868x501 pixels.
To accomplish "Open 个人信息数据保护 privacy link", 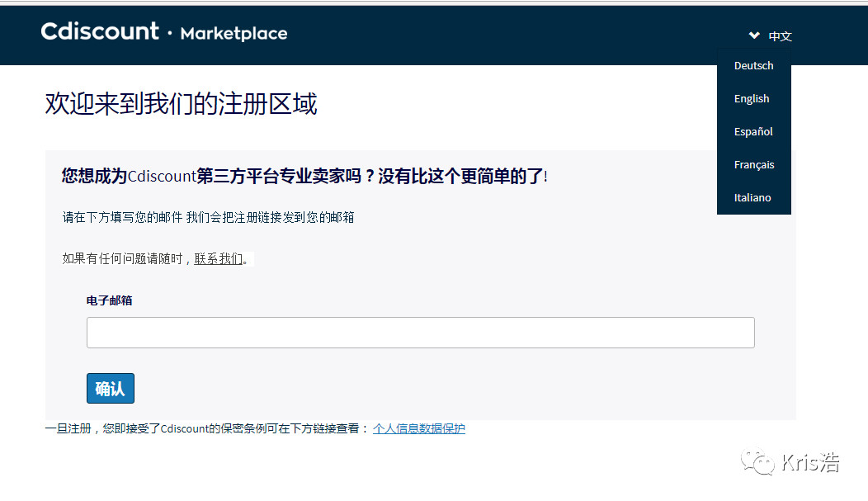I will coord(419,428).
